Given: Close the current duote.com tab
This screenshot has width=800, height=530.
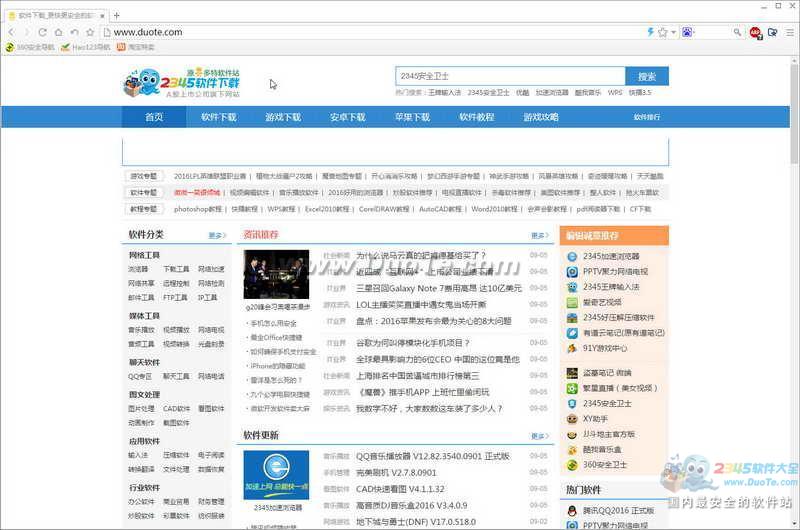Looking at the screenshot, I should (102, 16).
